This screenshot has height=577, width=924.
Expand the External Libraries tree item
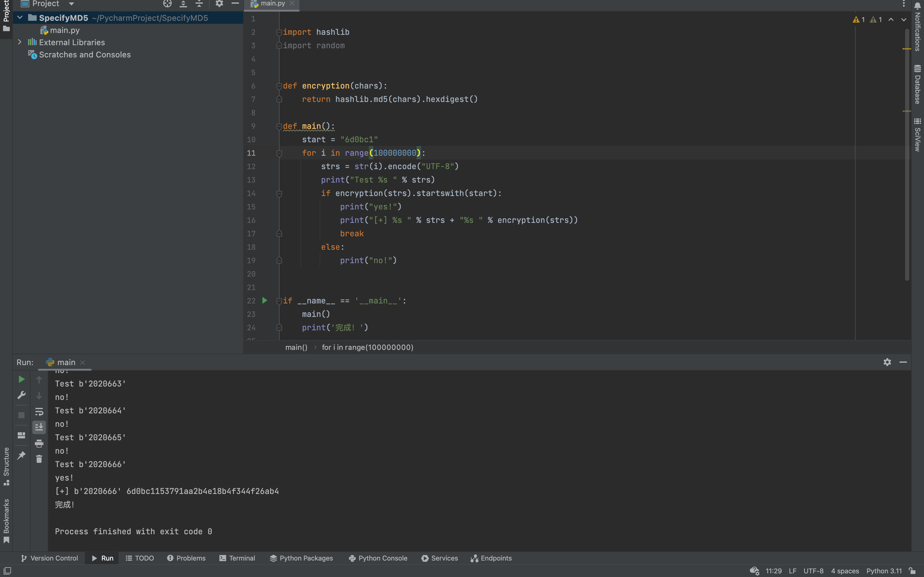click(19, 42)
